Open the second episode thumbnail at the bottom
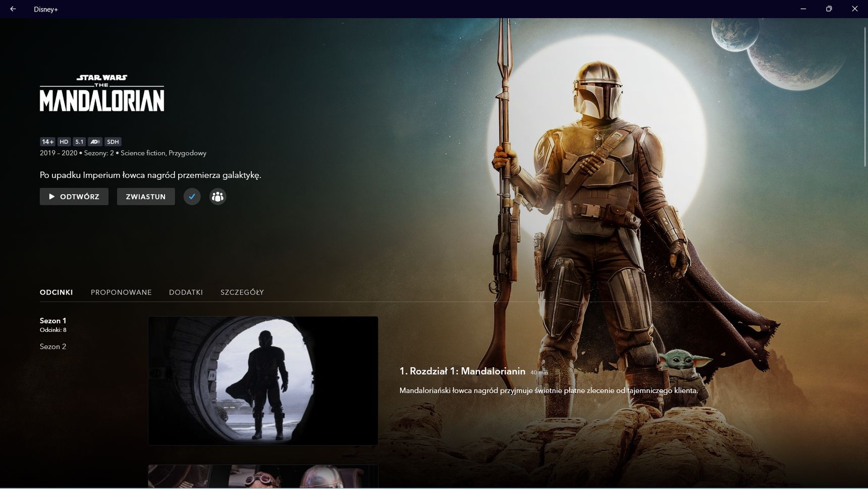Viewport: 868px width, 489px height. pos(263,476)
